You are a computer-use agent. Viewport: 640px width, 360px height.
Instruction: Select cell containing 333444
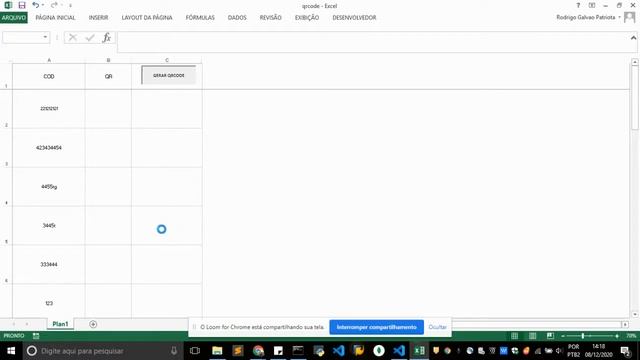(49, 264)
